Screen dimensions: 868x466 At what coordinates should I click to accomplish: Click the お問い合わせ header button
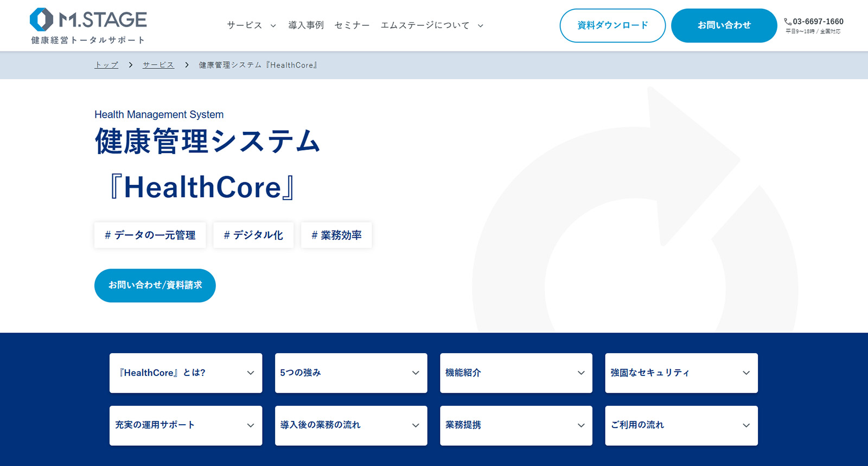724,25
